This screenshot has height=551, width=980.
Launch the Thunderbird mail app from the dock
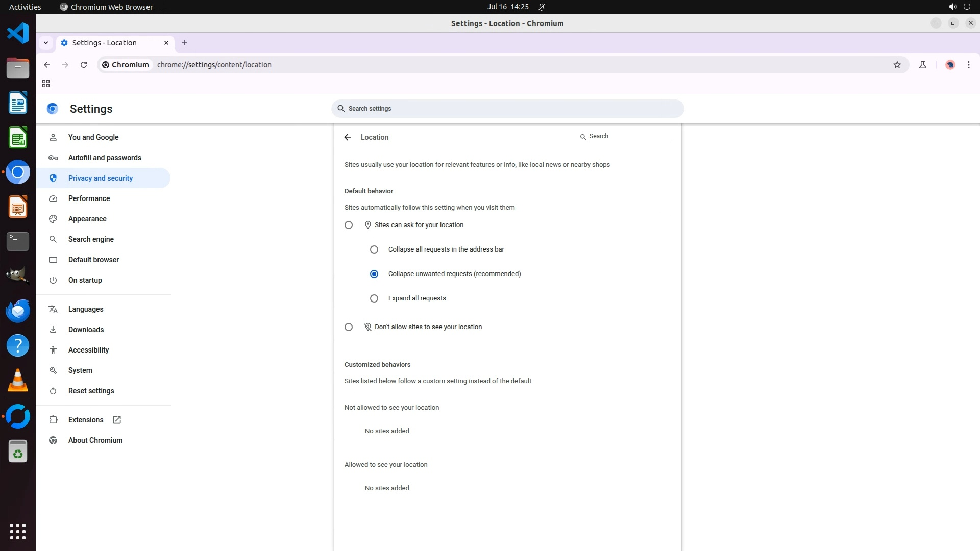point(18,311)
